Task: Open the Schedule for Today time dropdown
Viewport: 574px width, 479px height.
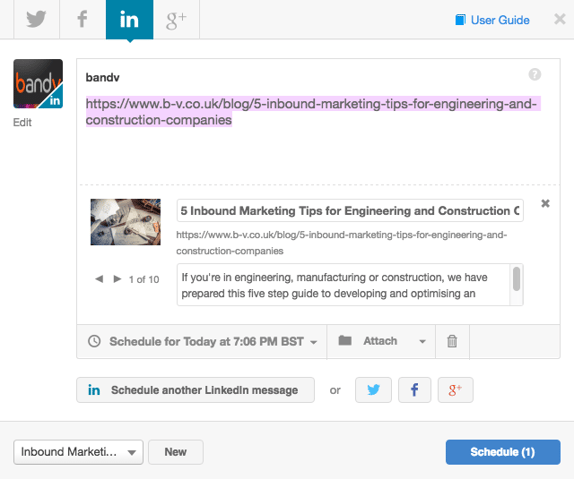Action: pyautogui.click(x=202, y=341)
